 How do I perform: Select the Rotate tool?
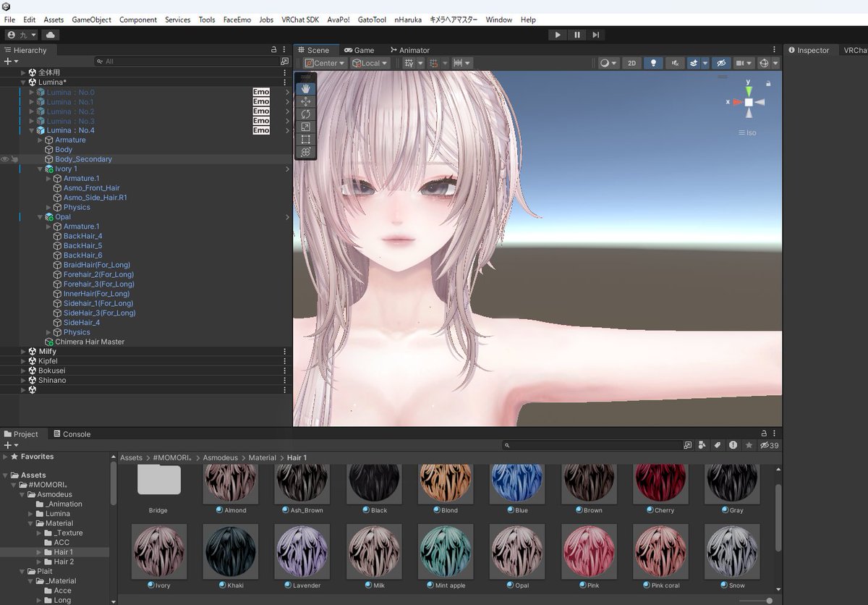click(305, 114)
